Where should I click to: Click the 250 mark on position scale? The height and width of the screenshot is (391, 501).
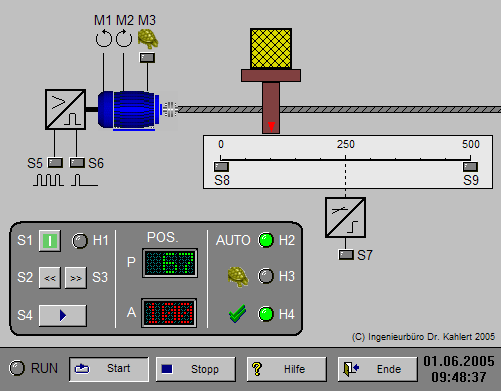[346, 144]
